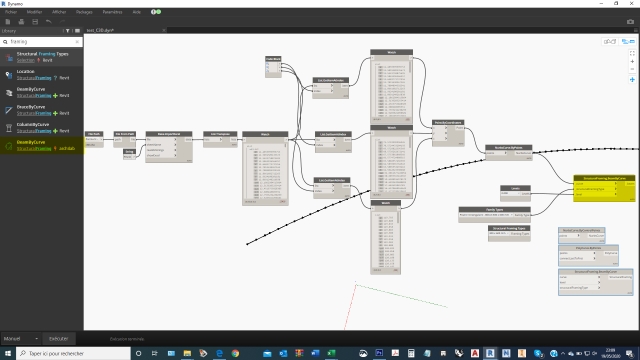Open the Aide menu
Screen dimensions: 640x360
(137, 12)
